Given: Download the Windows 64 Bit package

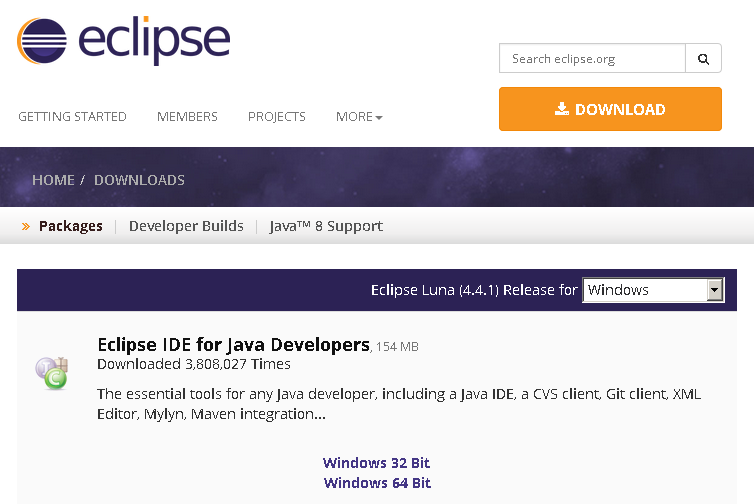Looking at the screenshot, I should point(377,483).
